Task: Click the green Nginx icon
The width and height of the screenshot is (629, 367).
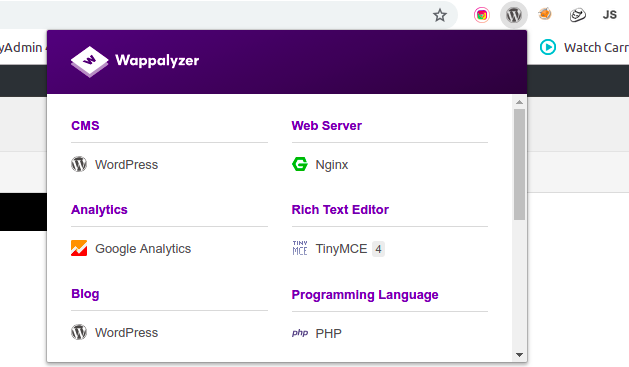Action: tap(300, 164)
